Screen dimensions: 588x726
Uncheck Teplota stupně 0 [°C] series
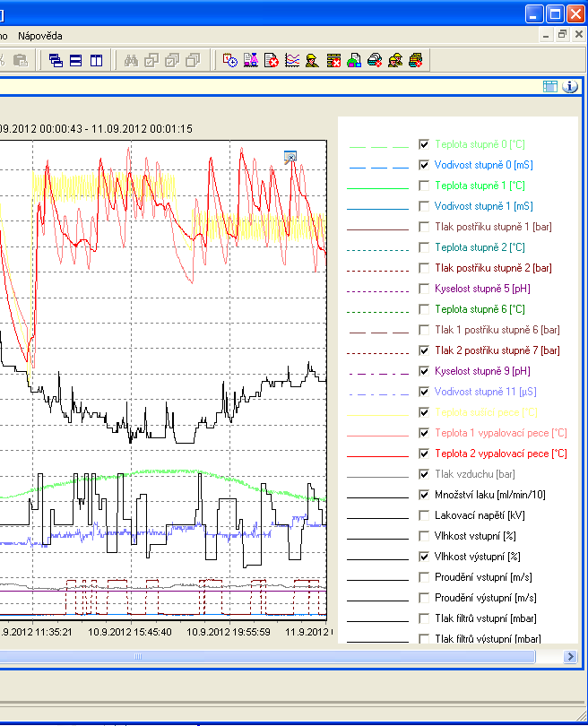[x=424, y=143]
